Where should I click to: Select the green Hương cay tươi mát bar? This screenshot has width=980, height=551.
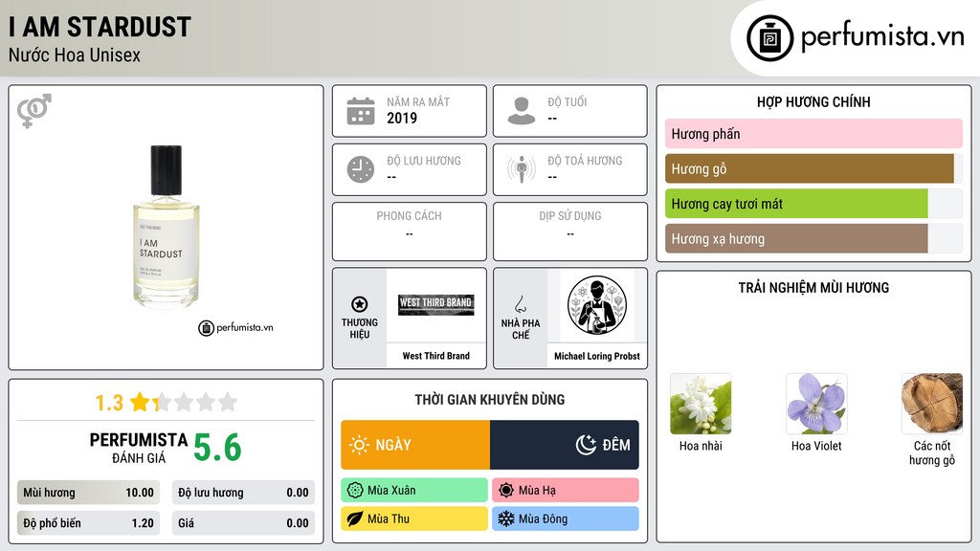[x=813, y=204]
